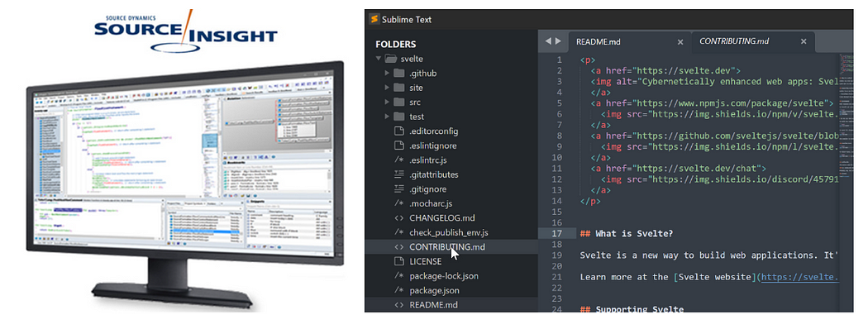The width and height of the screenshot is (868, 329).
Task: Click line number 17 in the gutter
Action: click(557, 233)
